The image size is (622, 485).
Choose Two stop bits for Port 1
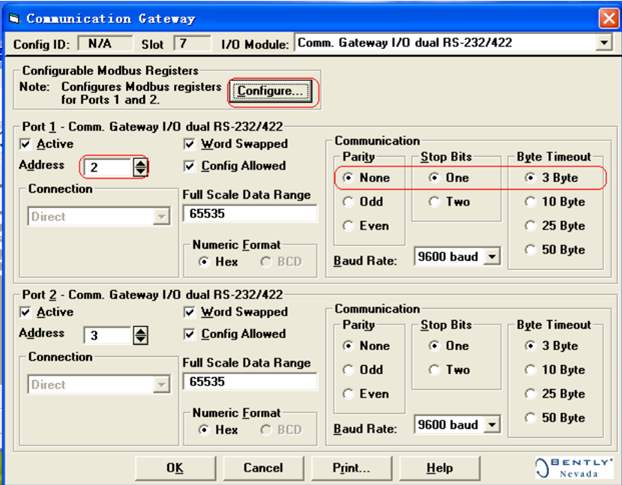[x=434, y=202]
